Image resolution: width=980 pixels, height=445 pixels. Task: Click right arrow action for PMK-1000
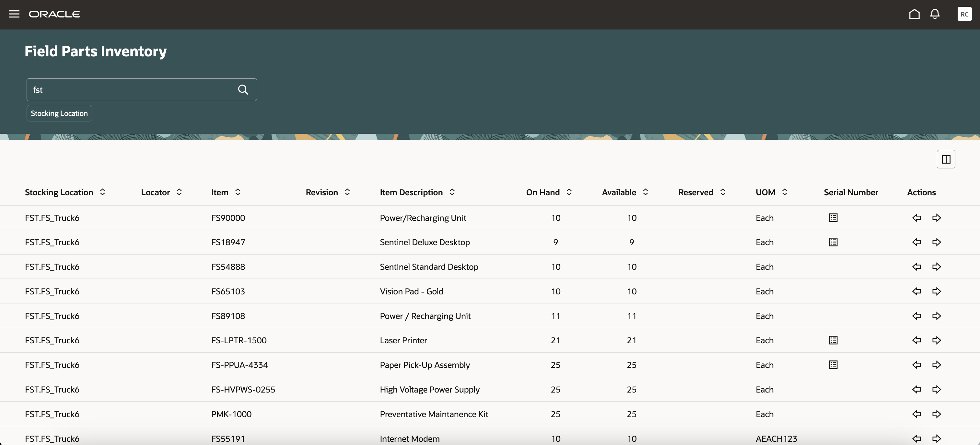(936, 414)
